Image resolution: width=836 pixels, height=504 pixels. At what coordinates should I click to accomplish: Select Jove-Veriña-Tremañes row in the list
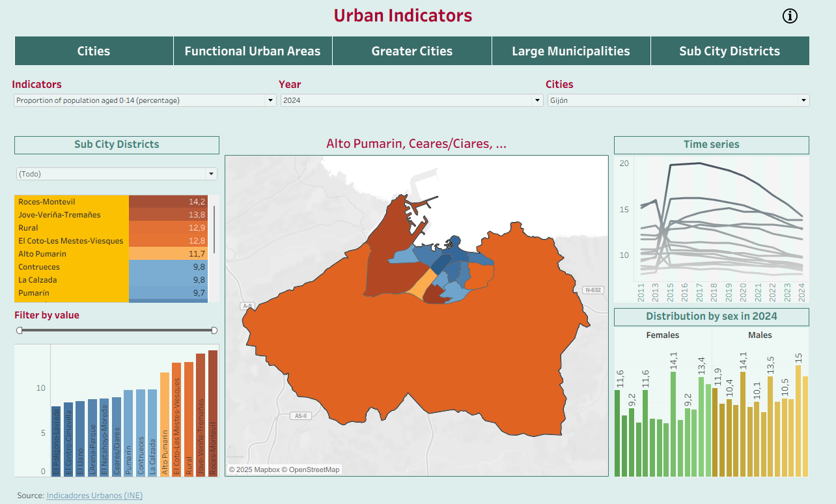click(72, 215)
